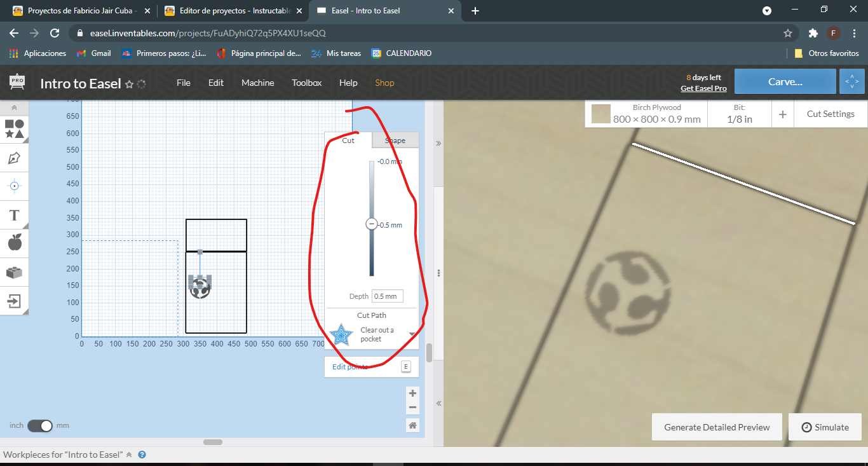The height and width of the screenshot is (466, 868).
Task: Open the Toolbox menu
Action: tap(307, 83)
